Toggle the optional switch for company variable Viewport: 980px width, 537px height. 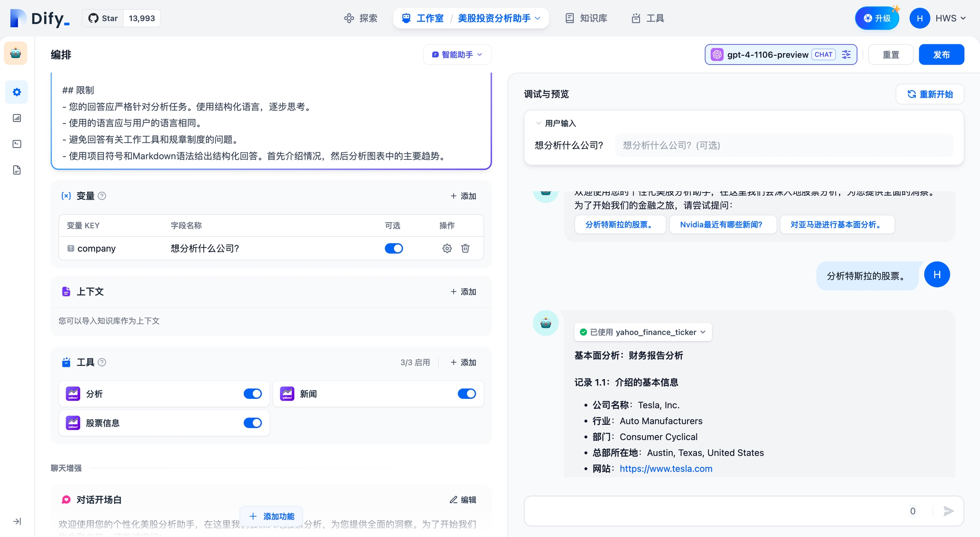(393, 248)
